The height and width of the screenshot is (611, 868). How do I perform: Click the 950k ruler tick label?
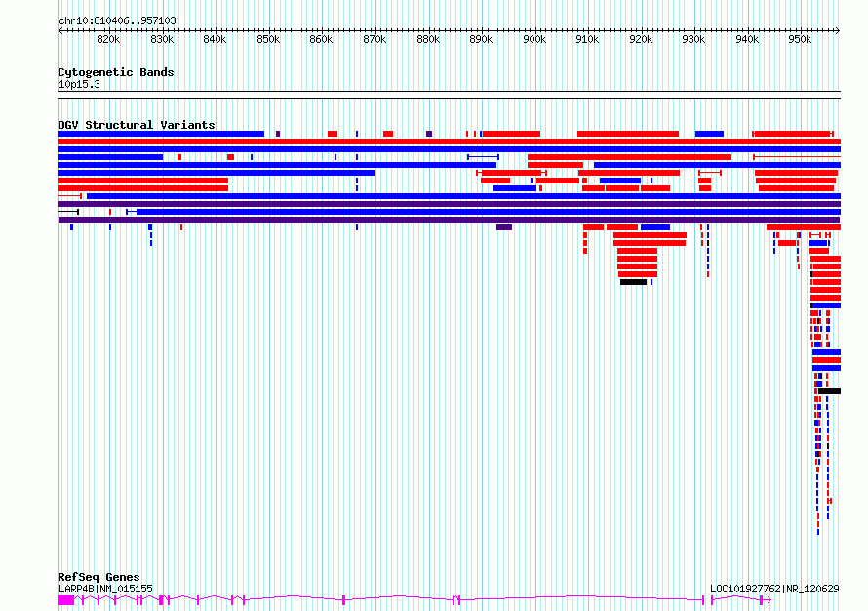coord(800,39)
